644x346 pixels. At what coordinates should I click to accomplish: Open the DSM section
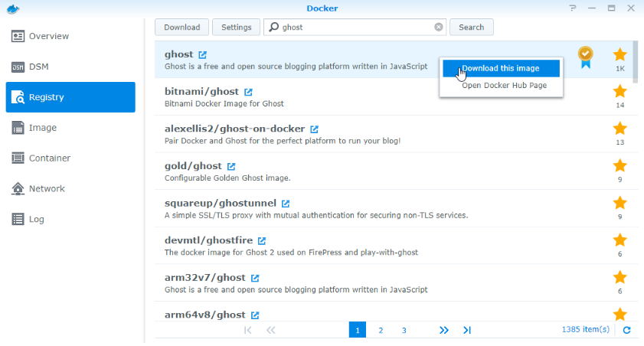tap(70, 67)
